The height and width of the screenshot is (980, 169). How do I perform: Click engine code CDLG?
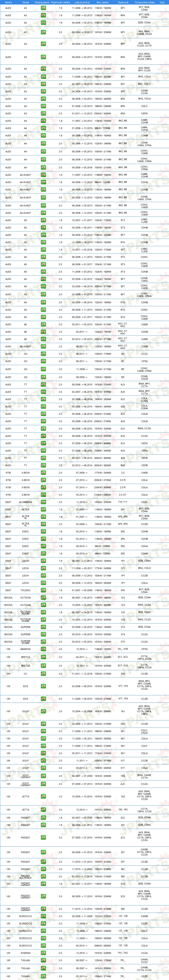[x=144, y=753]
